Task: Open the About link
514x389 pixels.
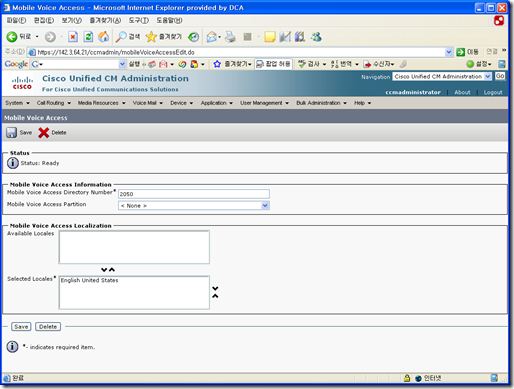Action: 462,92
